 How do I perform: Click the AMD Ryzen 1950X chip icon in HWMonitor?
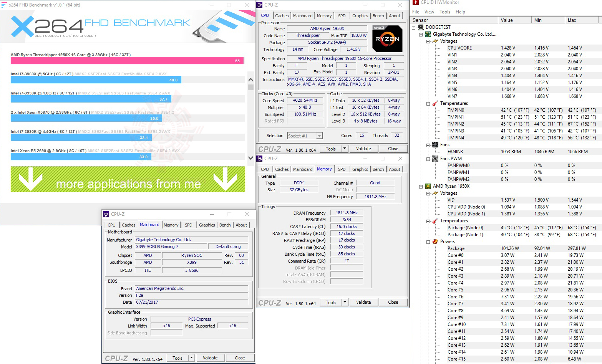428,186
